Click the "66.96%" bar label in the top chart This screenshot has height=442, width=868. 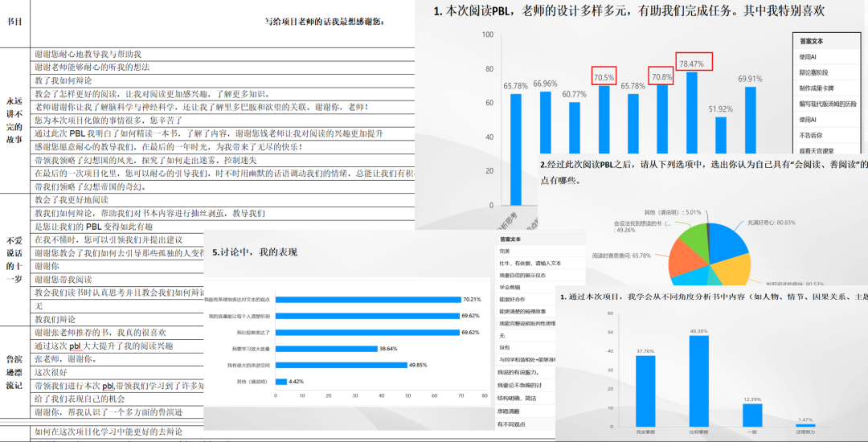click(x=545, y=84)
